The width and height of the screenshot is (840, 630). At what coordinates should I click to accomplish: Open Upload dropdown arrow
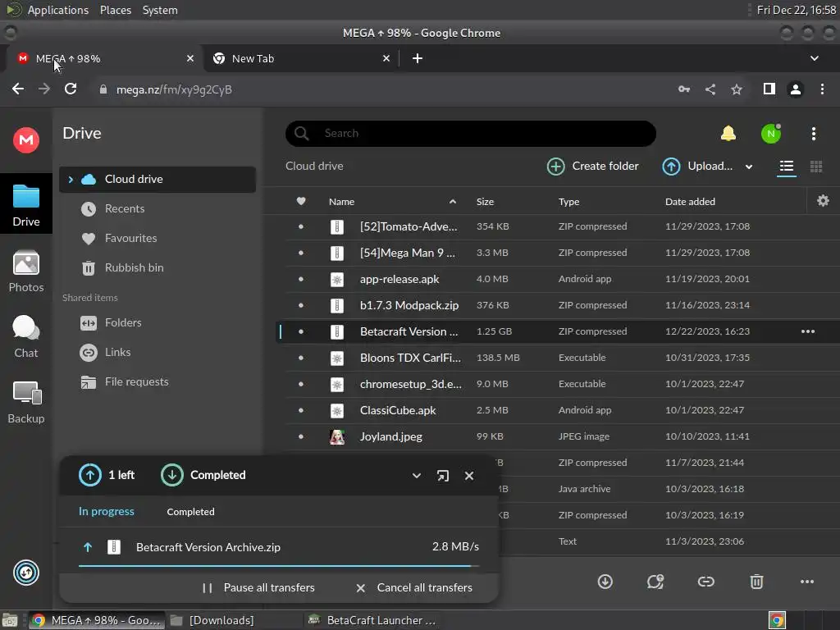749,167
